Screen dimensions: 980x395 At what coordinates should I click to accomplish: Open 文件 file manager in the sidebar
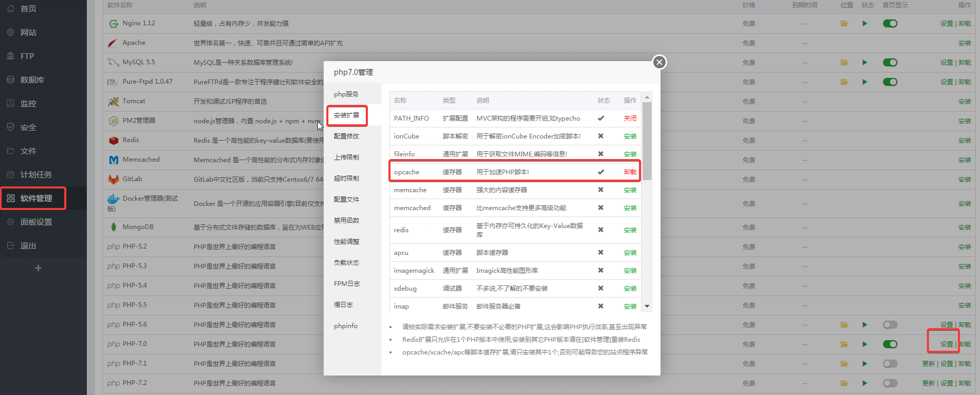pyautogui.click(x=28, y=151)
